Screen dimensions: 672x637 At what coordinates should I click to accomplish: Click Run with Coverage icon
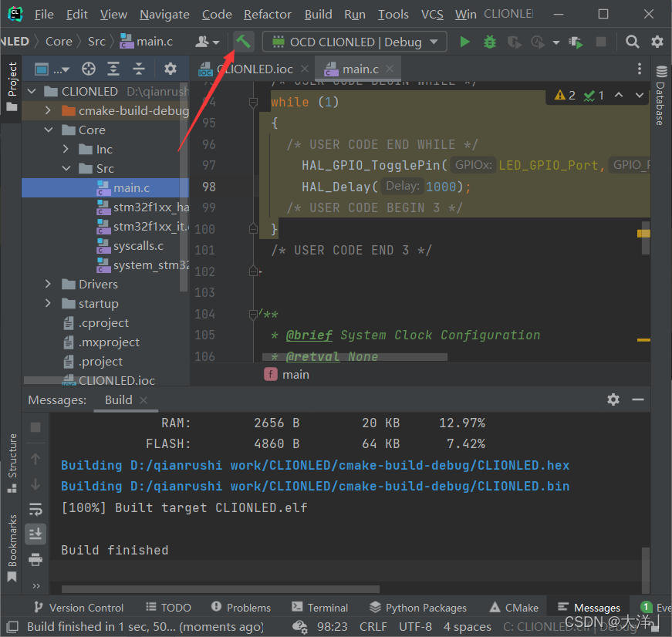[515, 42]
